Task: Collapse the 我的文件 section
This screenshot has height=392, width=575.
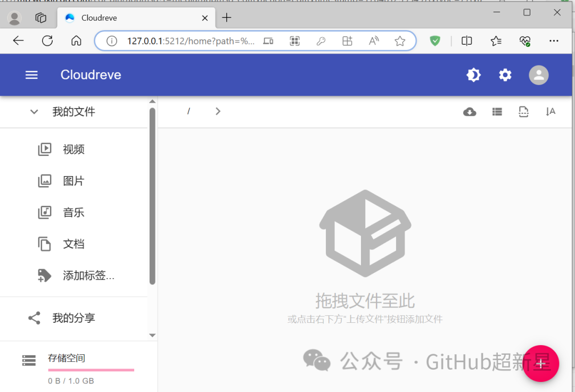Action: click(x=34, y=112)
